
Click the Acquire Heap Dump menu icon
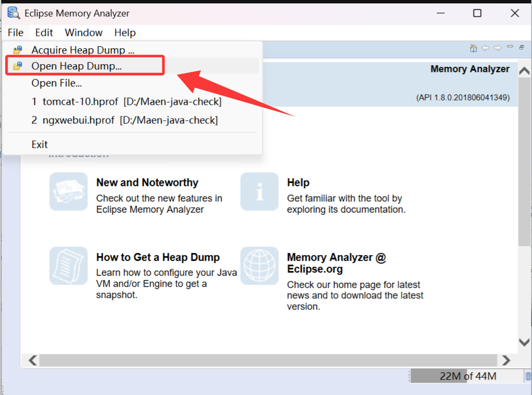[x=18, y=50]
